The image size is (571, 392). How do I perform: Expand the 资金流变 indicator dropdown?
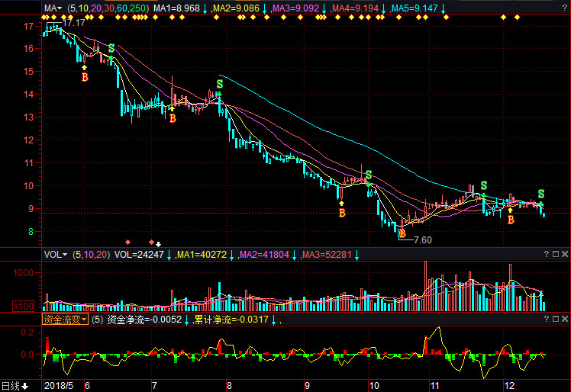coord(65,320)
